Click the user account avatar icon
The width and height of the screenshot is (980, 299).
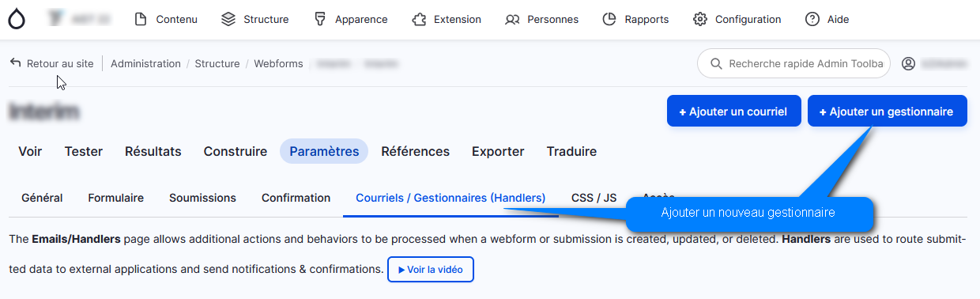908,63
